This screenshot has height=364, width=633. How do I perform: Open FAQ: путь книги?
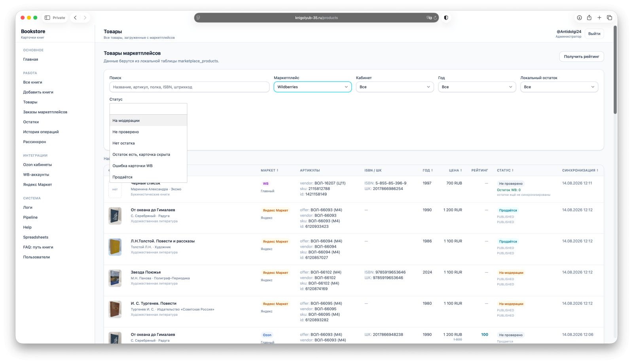point(38,247)
